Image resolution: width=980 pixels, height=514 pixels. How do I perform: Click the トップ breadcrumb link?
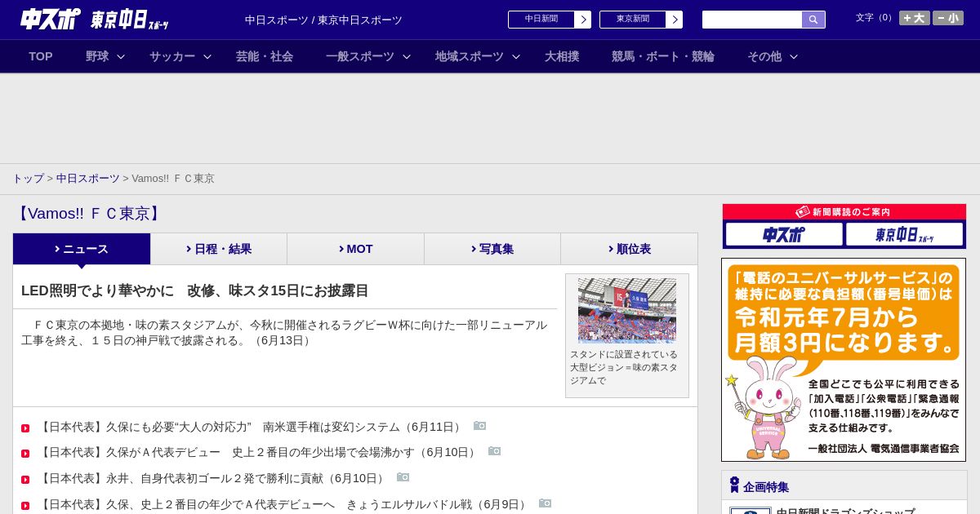[x=28, y=178]
